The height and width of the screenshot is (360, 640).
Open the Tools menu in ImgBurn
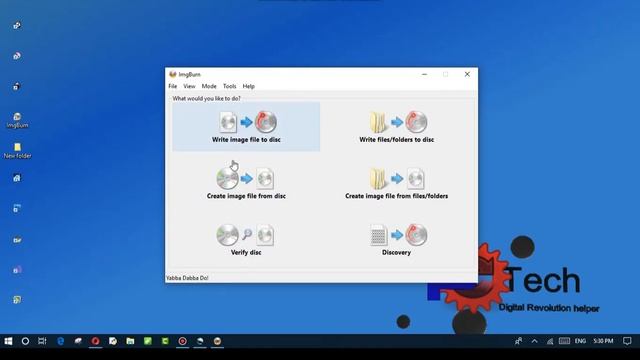pos(229,86)
